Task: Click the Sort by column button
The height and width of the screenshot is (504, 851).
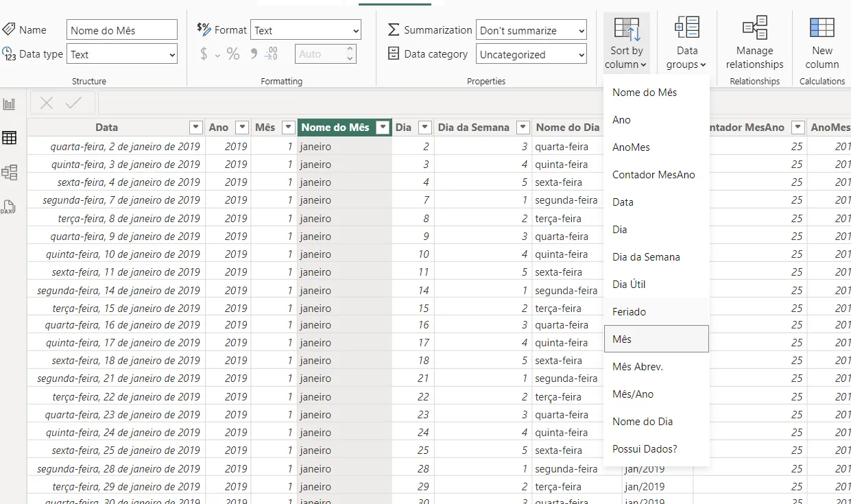Action: (626, 43)
